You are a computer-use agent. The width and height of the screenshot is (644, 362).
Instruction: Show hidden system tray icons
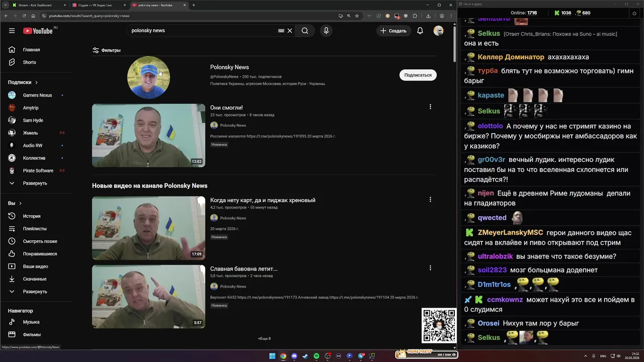click(x=586, y=356)
